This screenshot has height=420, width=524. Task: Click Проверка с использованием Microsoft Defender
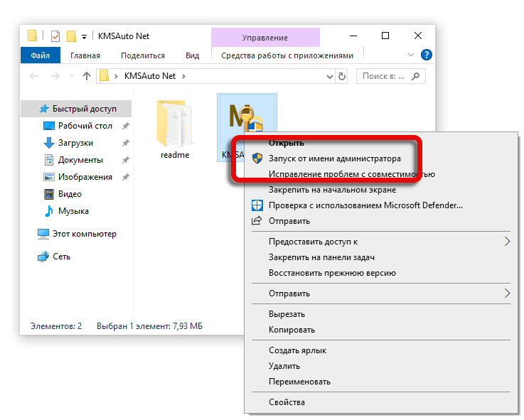pos(365,205)
